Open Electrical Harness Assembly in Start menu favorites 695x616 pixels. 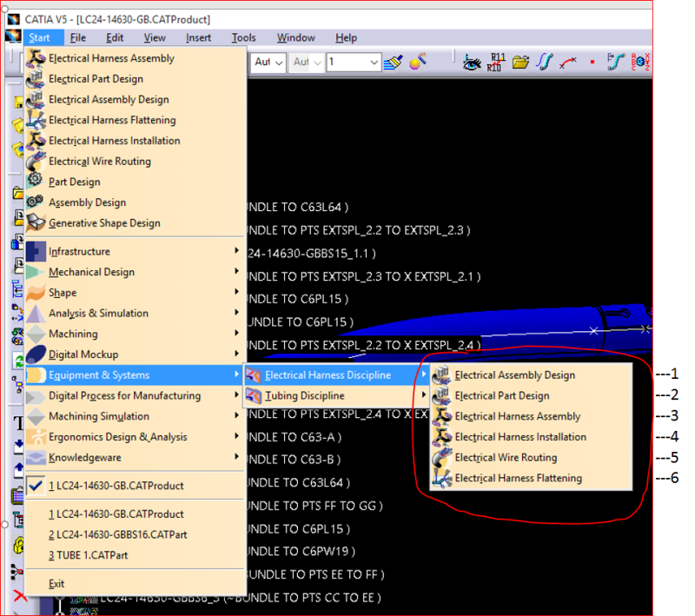[x=136, y=58]
